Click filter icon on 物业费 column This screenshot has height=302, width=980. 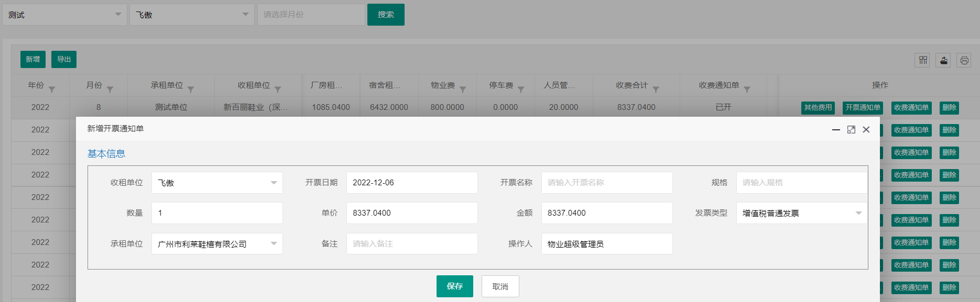(463, 90)
